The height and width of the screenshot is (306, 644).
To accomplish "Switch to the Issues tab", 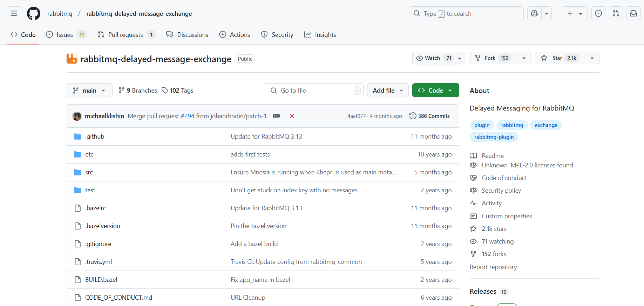I will click(66, 35).
